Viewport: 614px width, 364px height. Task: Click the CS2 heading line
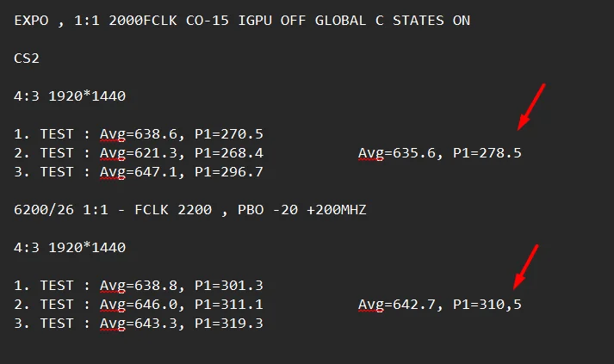(x=27, y=59)
